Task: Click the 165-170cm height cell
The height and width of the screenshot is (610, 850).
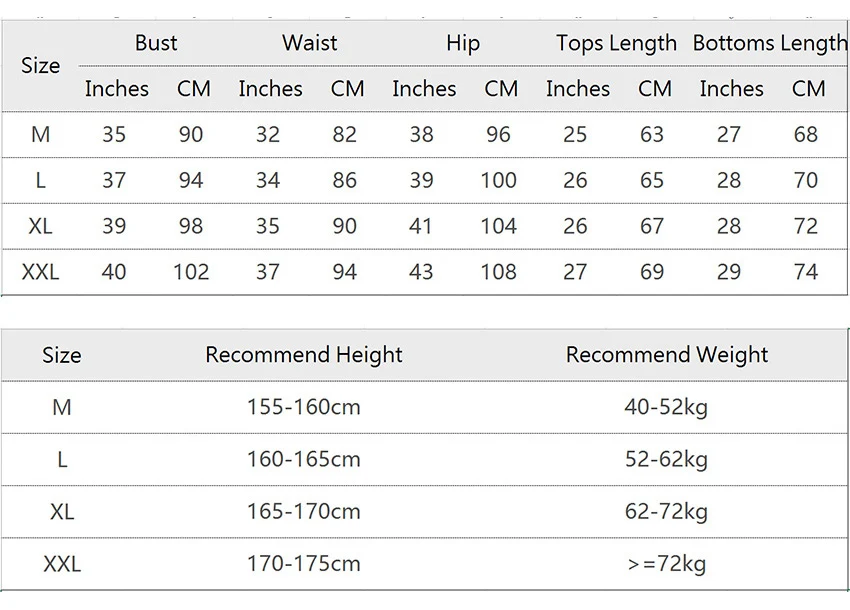Action: (x=304, y=511)
